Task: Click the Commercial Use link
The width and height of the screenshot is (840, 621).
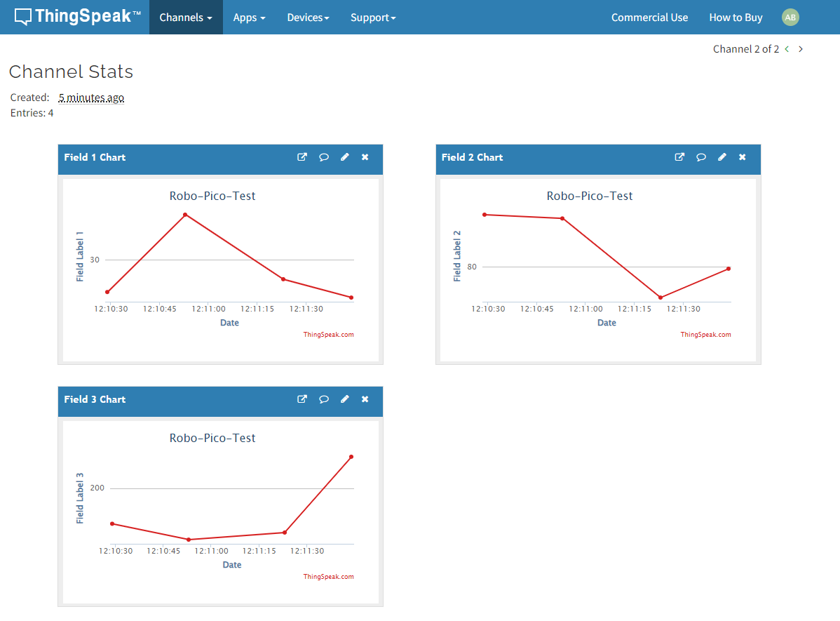Action: 649,18
